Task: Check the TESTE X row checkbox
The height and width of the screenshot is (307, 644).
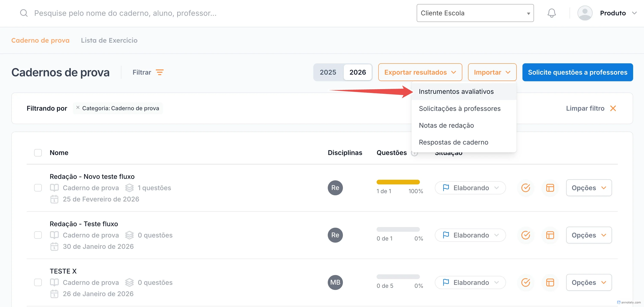Action: (38, 282)
